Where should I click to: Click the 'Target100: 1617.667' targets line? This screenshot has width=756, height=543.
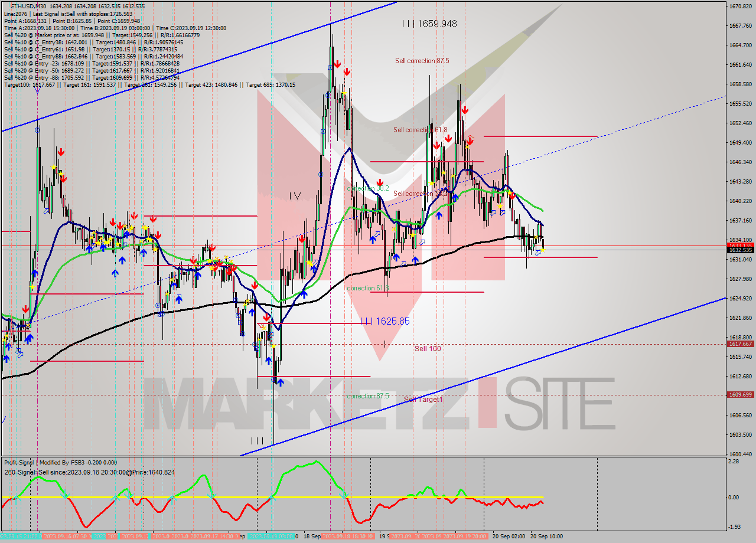click(x=149, y=85)
